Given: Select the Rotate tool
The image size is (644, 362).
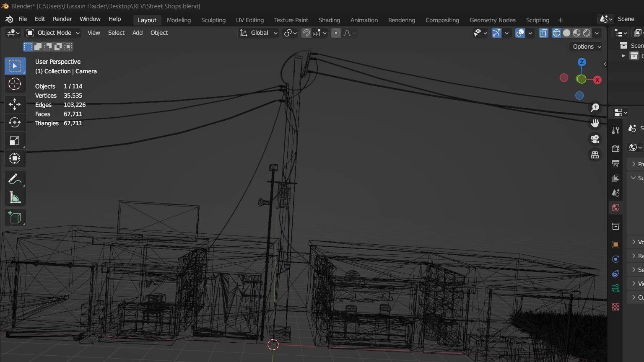Looking at the screenshot, I should tap(15, 122).
